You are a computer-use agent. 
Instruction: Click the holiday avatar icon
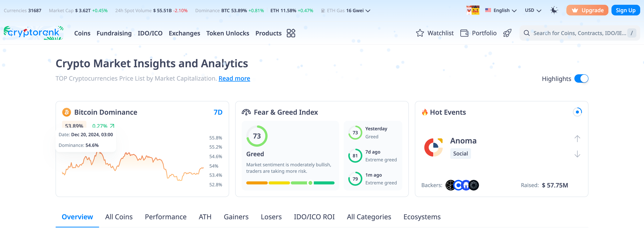pos(473,10)
